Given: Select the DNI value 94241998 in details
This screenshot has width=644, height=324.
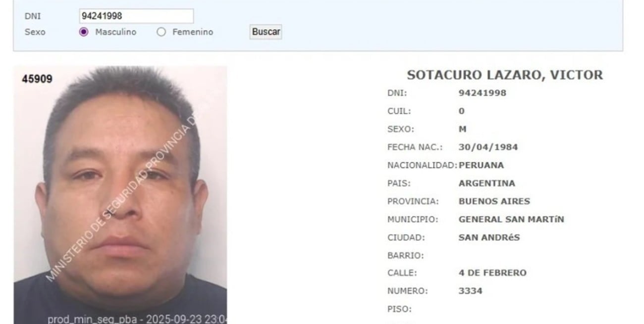Looking at the screenshot, I should point(483,93).
